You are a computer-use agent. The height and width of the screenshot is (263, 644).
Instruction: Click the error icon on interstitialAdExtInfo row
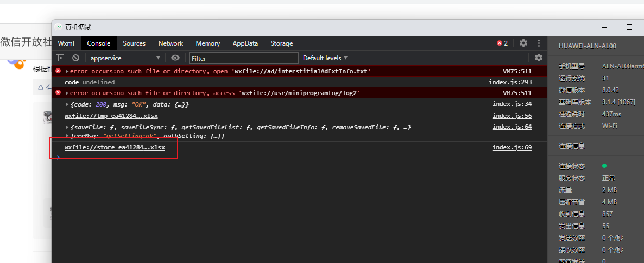pos(58,71)
